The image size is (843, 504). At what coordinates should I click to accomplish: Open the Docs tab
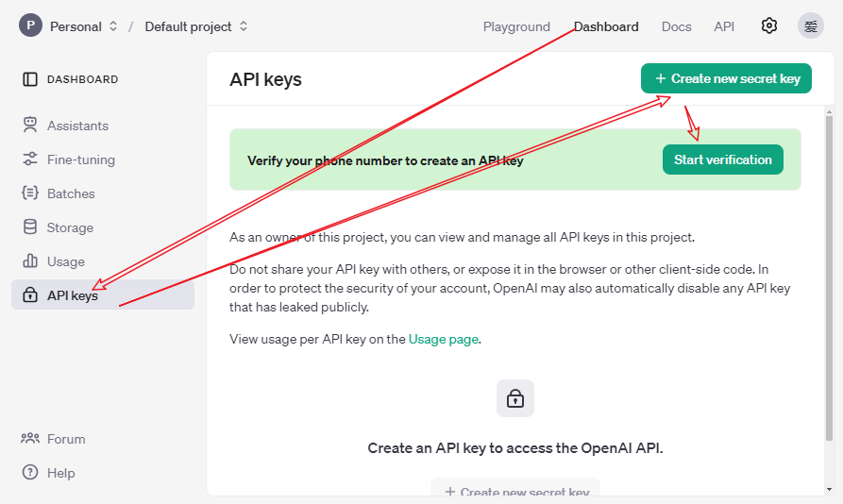click(676, 26)
